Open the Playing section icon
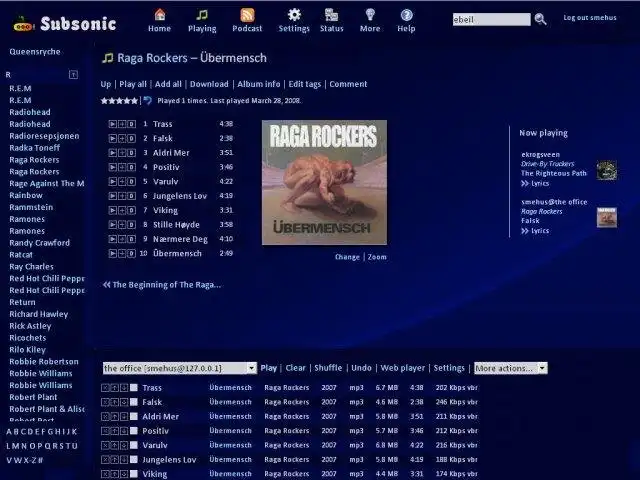The width and height of the screenshot is (640, 480). (x=202, y=15)
